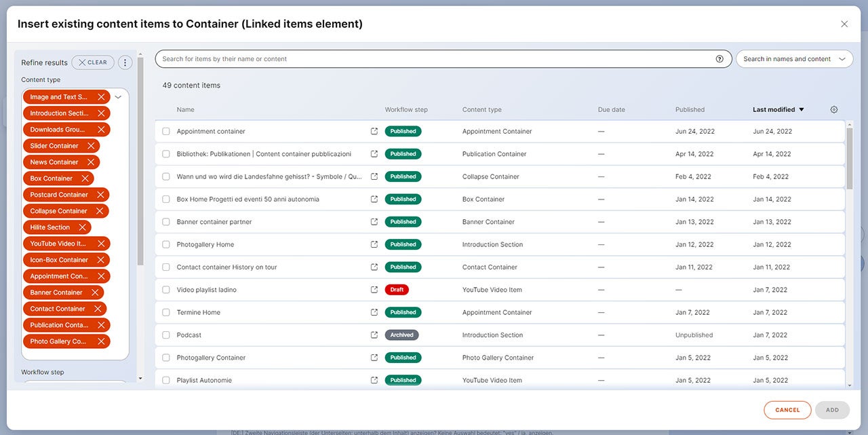Select the Podcast item checkbox
This screenshot has height=435, width=868.
(166, 335)
